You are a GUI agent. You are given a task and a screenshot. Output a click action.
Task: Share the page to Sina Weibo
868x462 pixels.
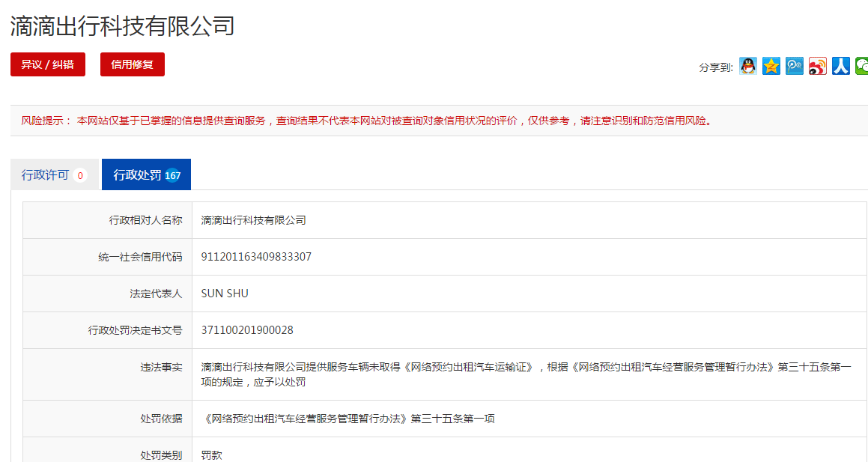coord(817,66)
